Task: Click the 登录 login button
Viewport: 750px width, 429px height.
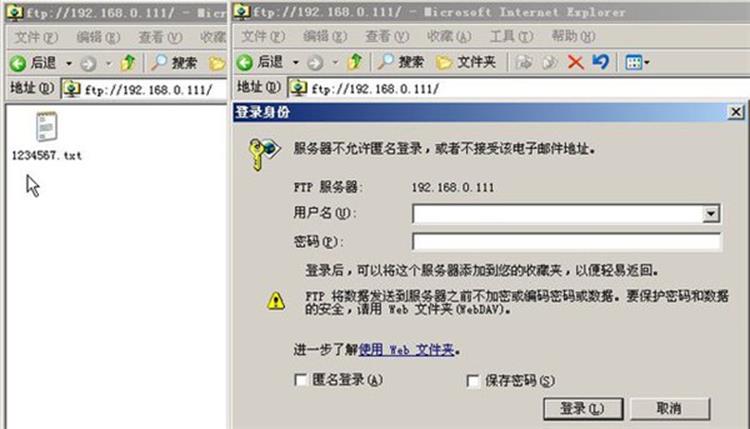Action: 583,408
